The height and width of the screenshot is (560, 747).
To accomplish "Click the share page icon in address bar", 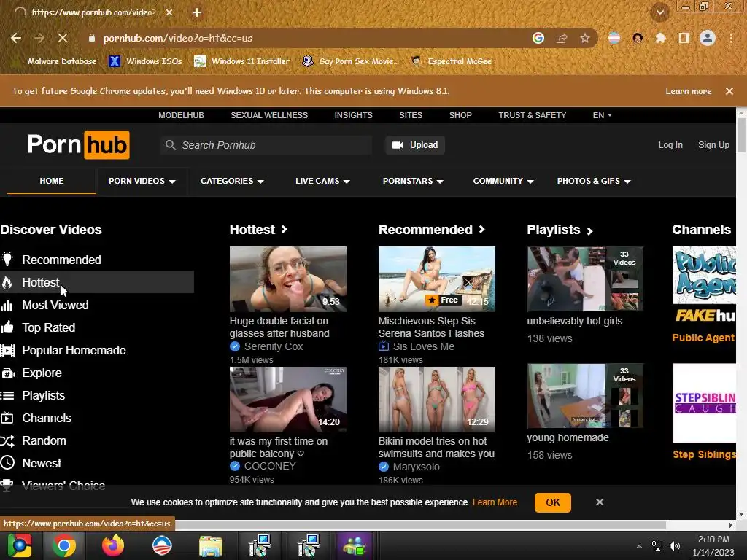I will [562, 38].
